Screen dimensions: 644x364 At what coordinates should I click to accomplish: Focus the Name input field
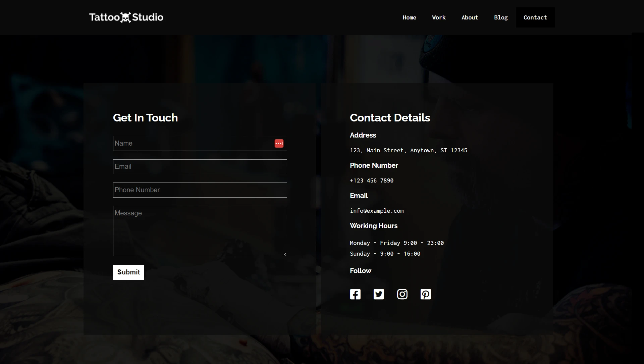(200, 143)
